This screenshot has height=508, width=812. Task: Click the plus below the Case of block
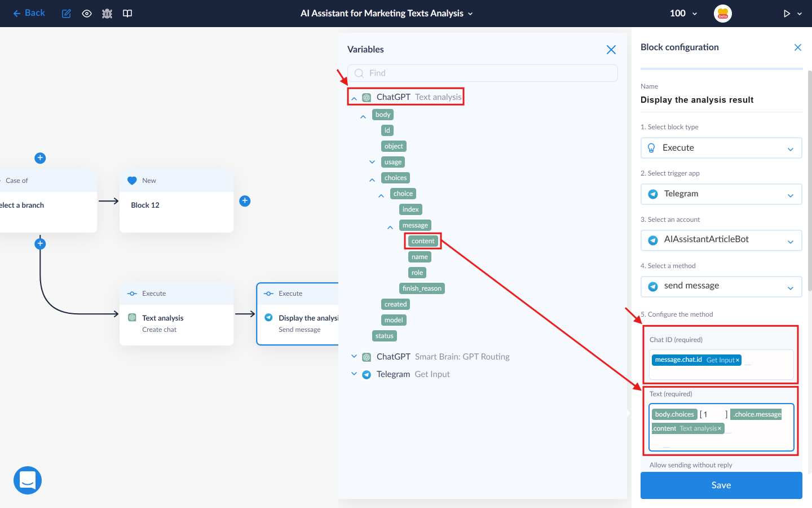coord(40,244)
